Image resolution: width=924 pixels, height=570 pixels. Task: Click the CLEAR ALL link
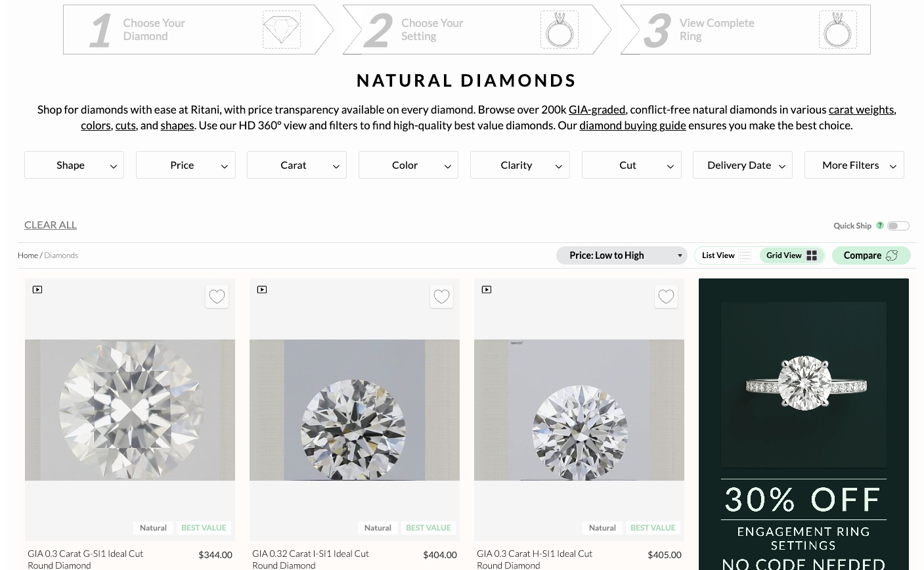tap(51, 225)
